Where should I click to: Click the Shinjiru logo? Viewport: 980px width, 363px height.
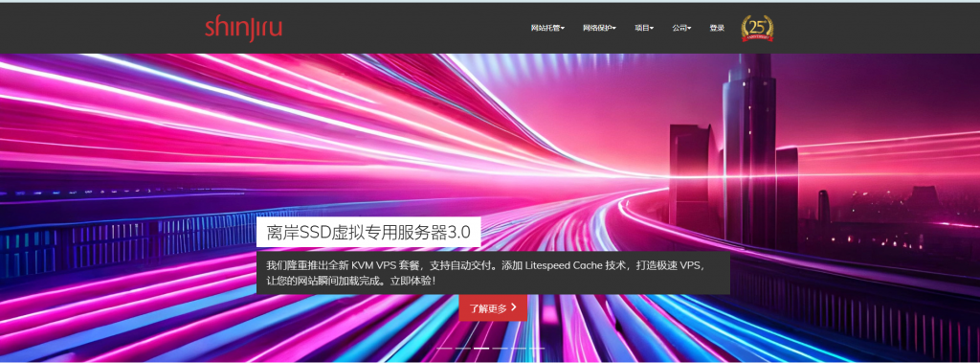(x=243, y=29)
